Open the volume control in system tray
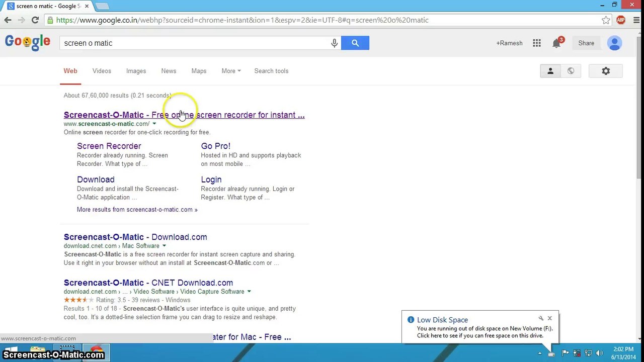 click(599, 353)
